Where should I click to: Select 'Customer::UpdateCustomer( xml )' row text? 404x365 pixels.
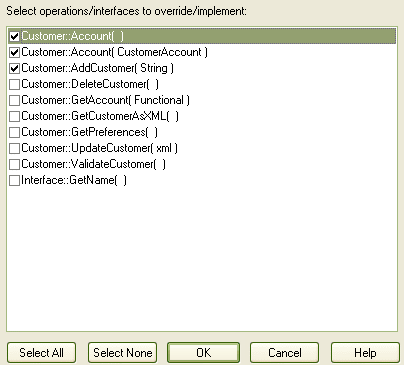pos(99,148)
